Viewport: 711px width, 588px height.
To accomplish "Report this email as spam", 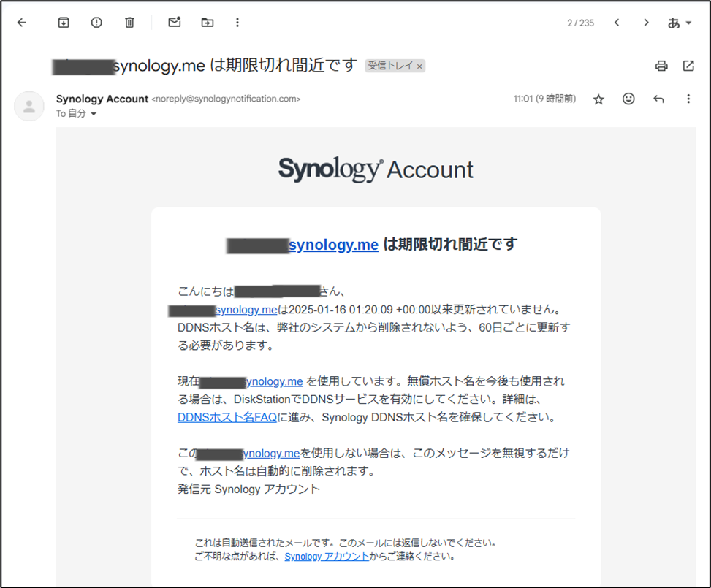I will 96,22.
